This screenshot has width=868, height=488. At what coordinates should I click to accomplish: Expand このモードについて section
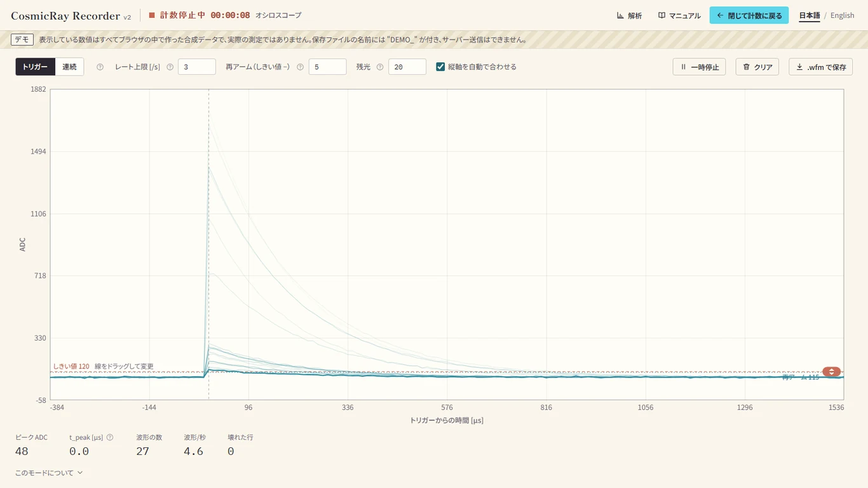coord(49,473)
